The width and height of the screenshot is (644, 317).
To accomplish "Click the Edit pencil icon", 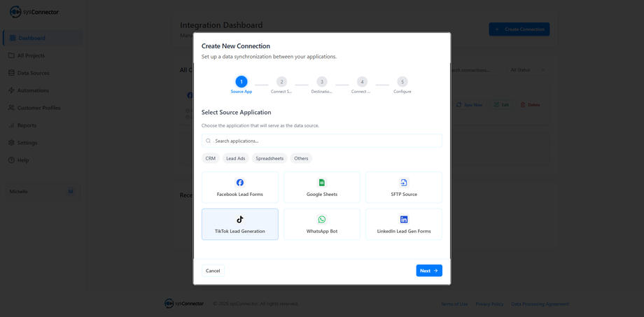I will click(x=496, y=105).
